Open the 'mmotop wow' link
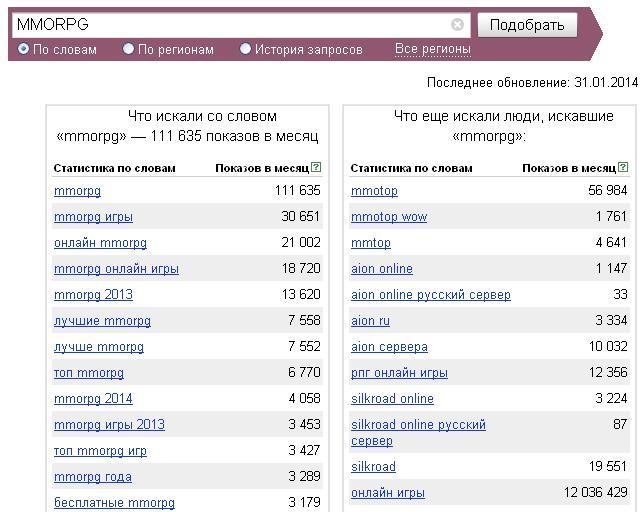The image size is (643, 512). 389,217
